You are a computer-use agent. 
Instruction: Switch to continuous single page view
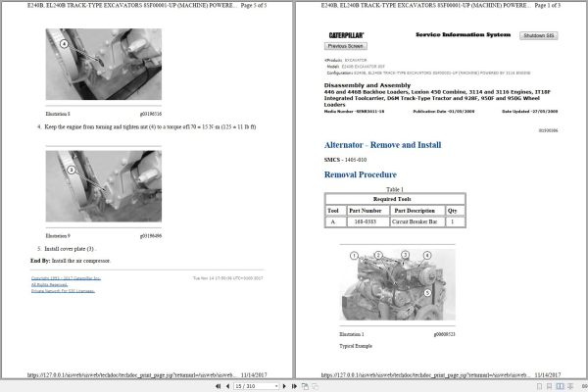(x=550, y=386)
